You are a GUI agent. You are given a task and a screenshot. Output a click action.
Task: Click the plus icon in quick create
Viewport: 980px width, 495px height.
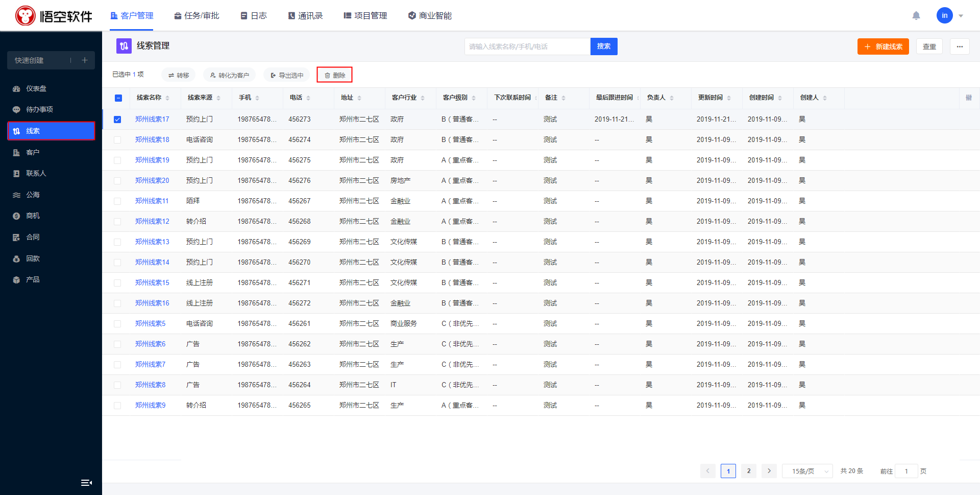[85, 60]
